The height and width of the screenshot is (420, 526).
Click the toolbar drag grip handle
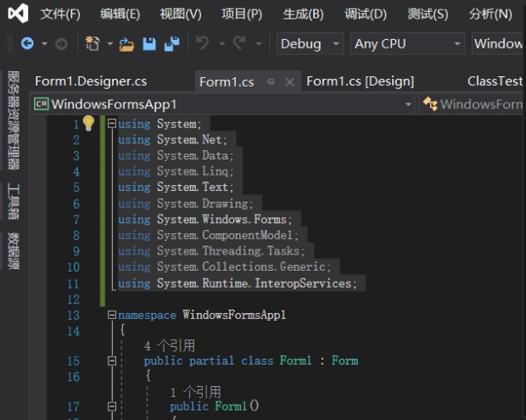point(9,43)
